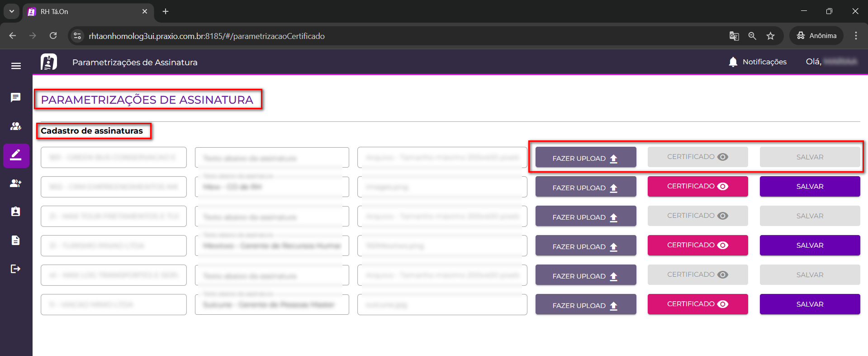
Task: Open the chat messages sidebar icon
Action: coord(16,97)
